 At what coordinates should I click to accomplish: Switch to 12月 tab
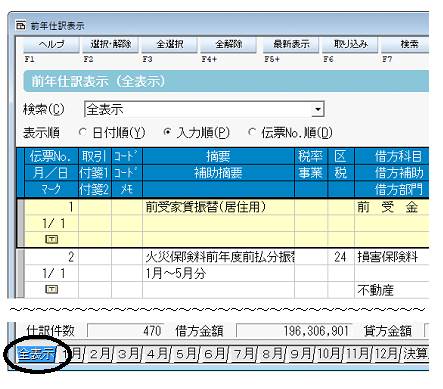click(386, 354)
